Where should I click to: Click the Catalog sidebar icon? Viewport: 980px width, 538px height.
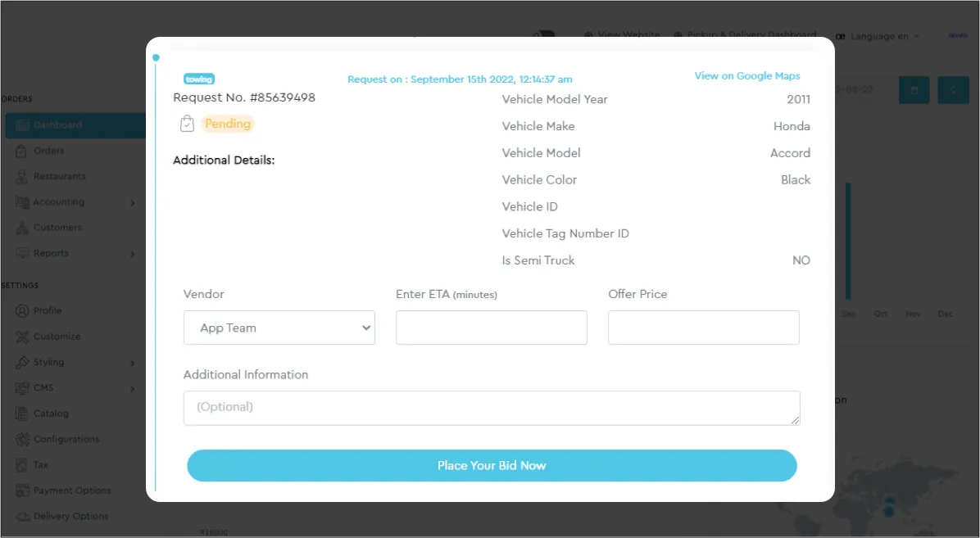pos(21,414)
